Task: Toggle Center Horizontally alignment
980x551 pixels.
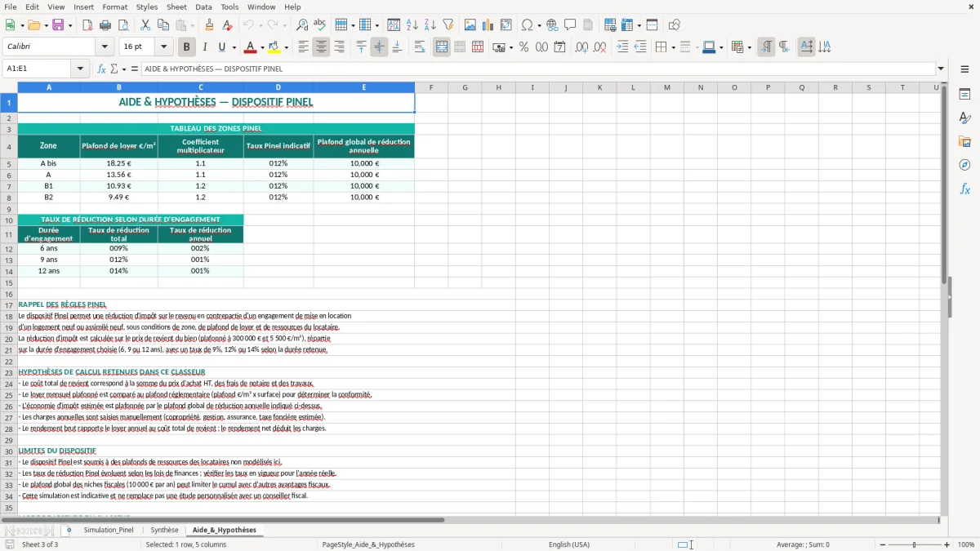Action: pos(321,47)
